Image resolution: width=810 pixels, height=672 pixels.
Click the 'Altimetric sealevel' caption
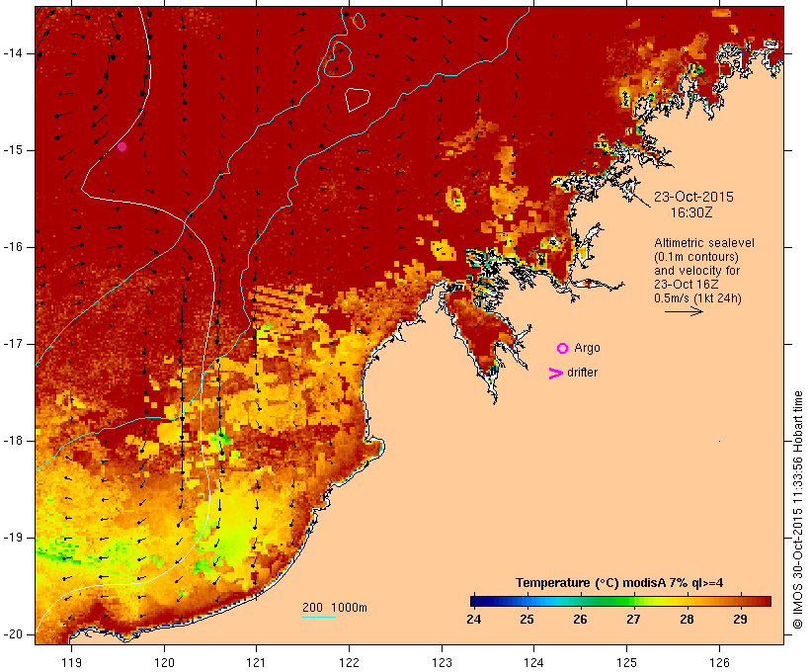pos(704,243)
